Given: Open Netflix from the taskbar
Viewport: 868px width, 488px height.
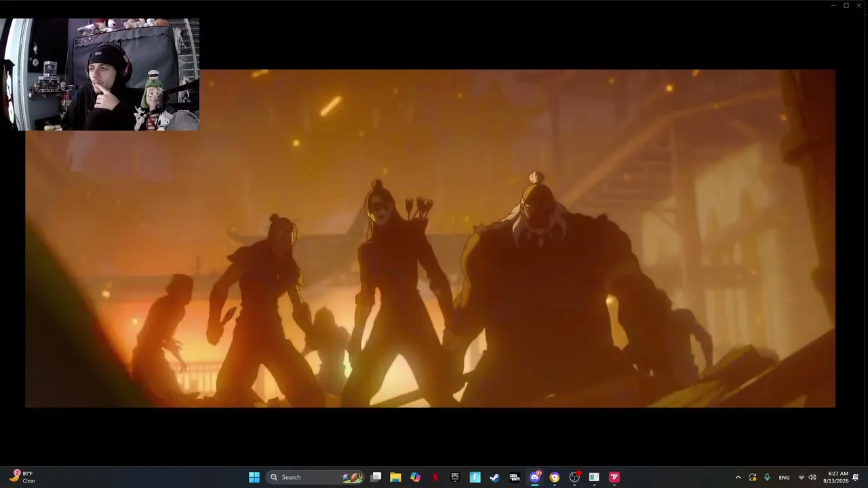Looking at the screenshot, I should pos(435,477).
